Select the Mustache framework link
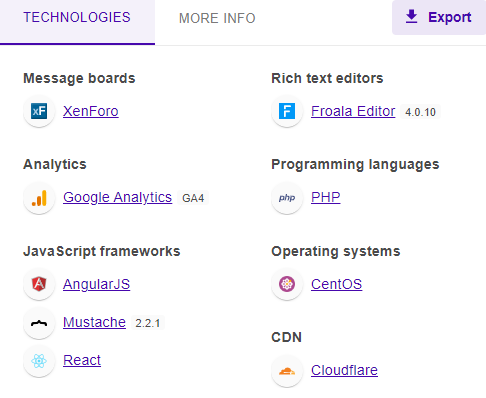486x398 pixels. [94, 322]
